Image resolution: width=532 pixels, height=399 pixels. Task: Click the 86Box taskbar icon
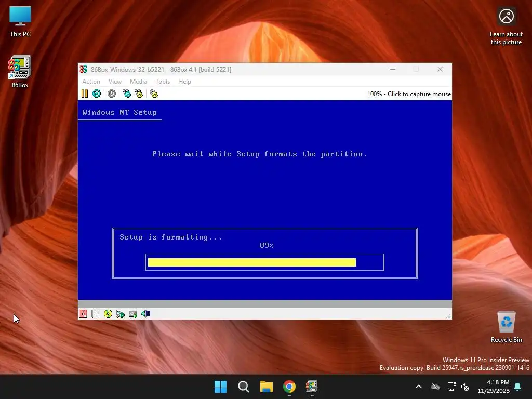point(312,387)
